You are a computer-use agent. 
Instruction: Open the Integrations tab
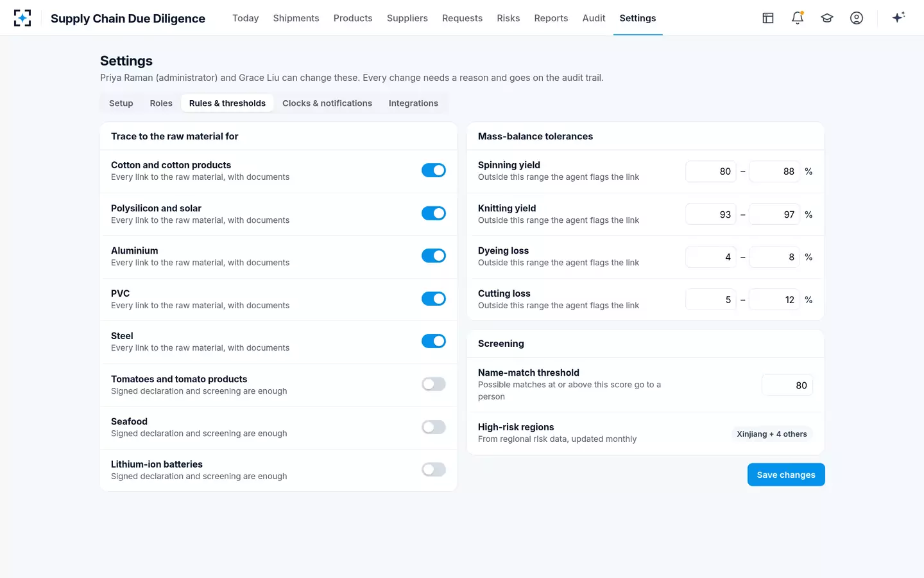click(x=413, y=103)
